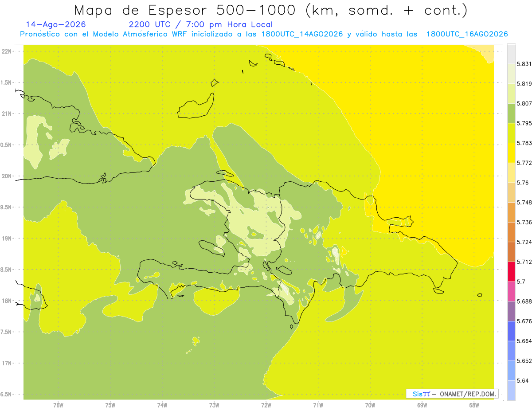Screen dimensions: 532x411
Task: Click the 5.676 colorbar value
Action: [524, 321]
